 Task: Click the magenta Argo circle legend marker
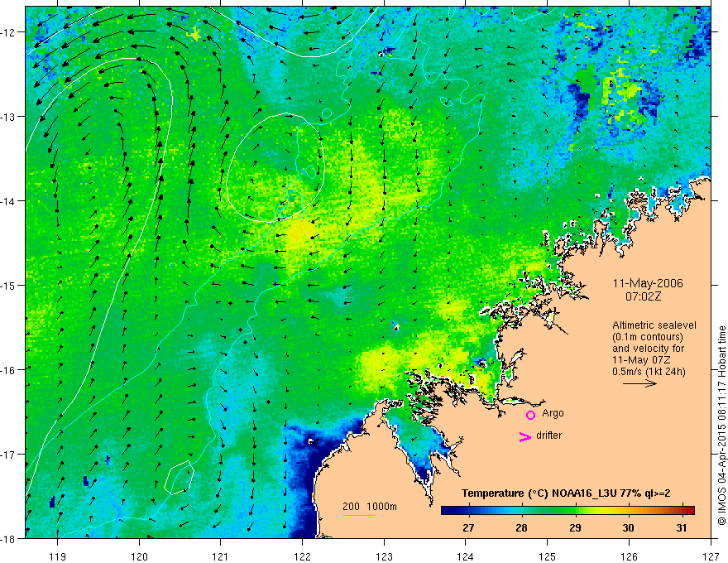[530, 415]
